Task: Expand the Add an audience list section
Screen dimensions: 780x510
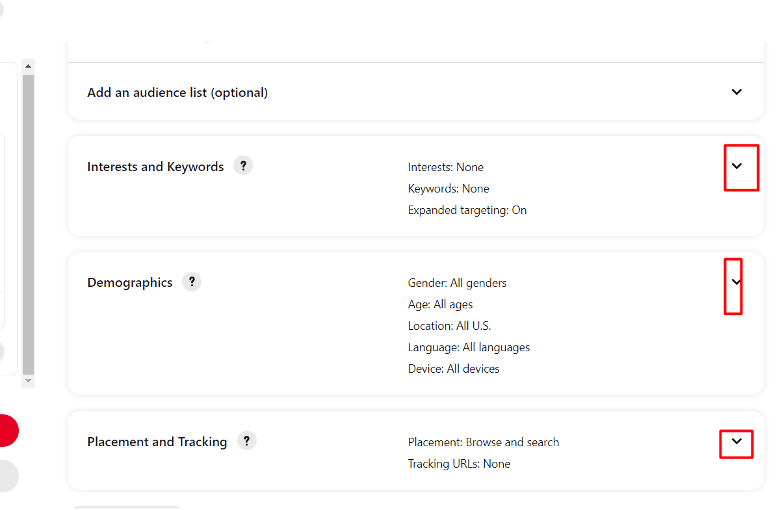Action: click(737, 92)
